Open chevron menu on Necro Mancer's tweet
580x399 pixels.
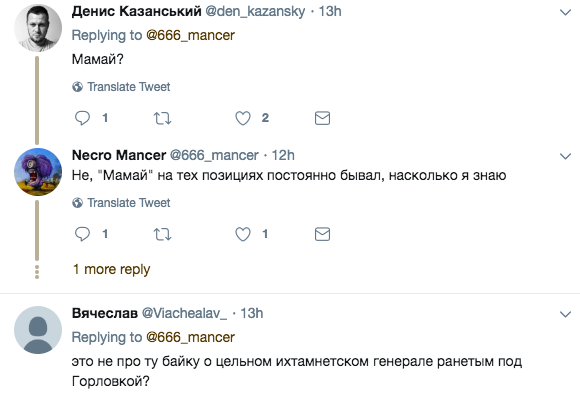pyautogui.click(x=565, y=156)
